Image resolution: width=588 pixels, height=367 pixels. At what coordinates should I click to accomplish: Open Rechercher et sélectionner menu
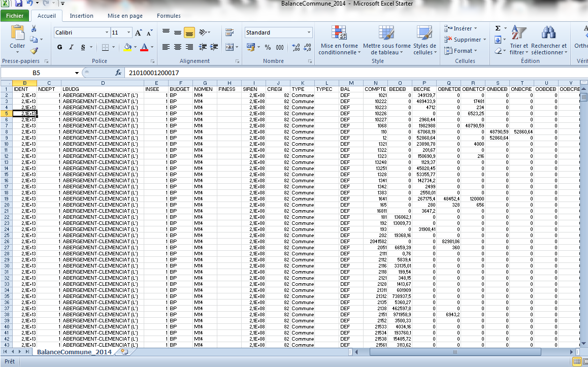(549, 40)
